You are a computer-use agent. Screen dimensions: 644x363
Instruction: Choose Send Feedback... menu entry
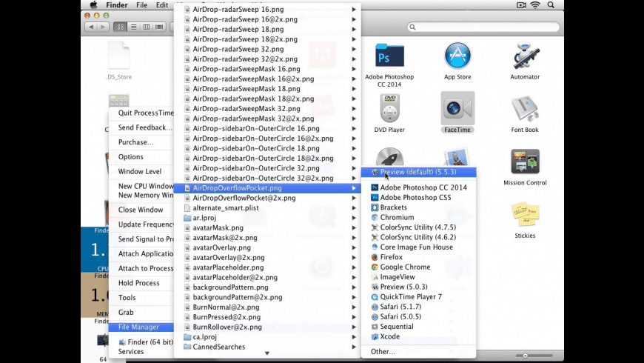(x=141, y=127)
